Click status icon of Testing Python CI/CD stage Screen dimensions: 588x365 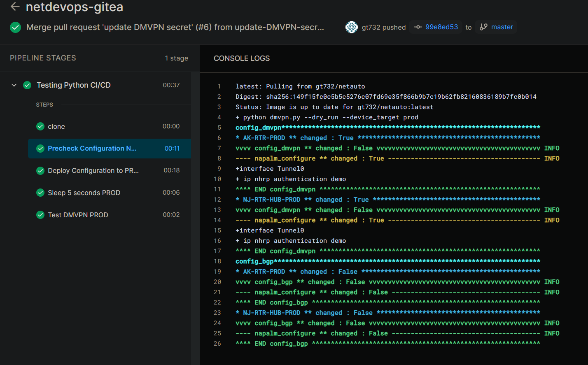(27, 85)
